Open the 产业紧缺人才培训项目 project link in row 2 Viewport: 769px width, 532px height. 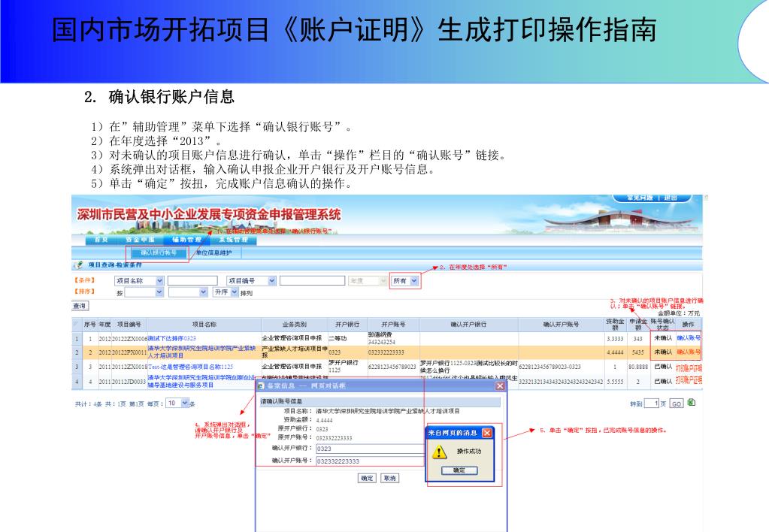[202, 352]
